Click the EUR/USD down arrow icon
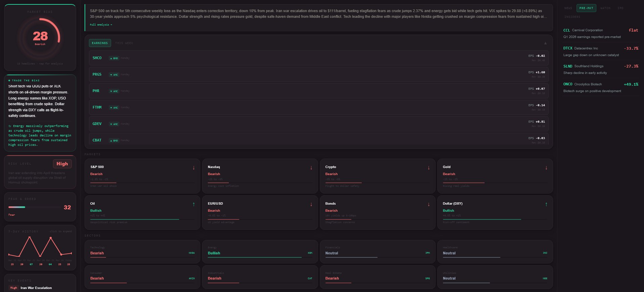Image resolution: width=644 pixels, height=292 pixels. 311,204
